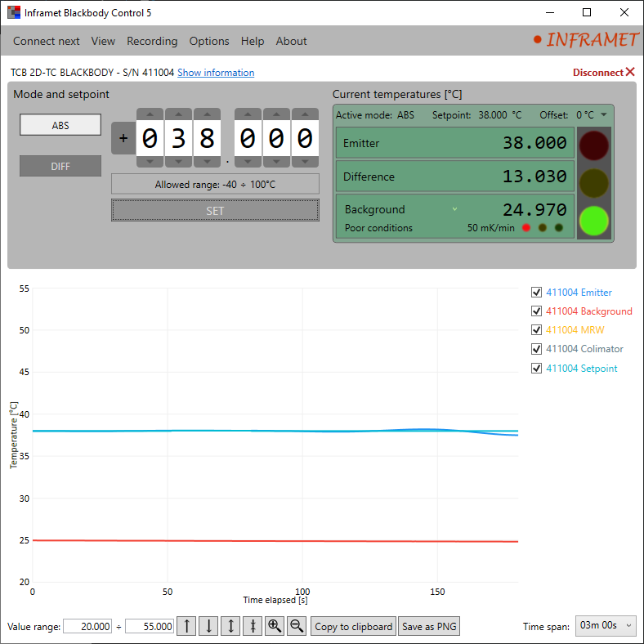Decrement the tens digit showing 3
The image size is (644, 644).
click(x=178, y=162)
